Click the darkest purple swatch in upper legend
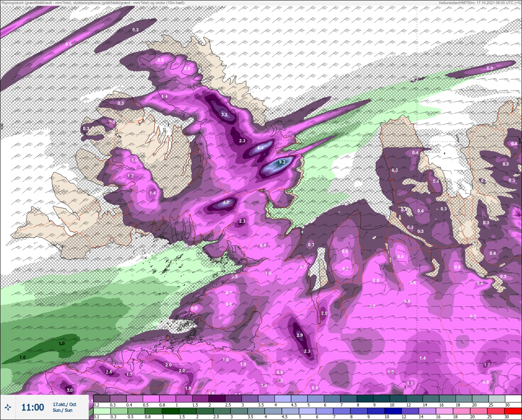522x420 pixels. (217, 398)
